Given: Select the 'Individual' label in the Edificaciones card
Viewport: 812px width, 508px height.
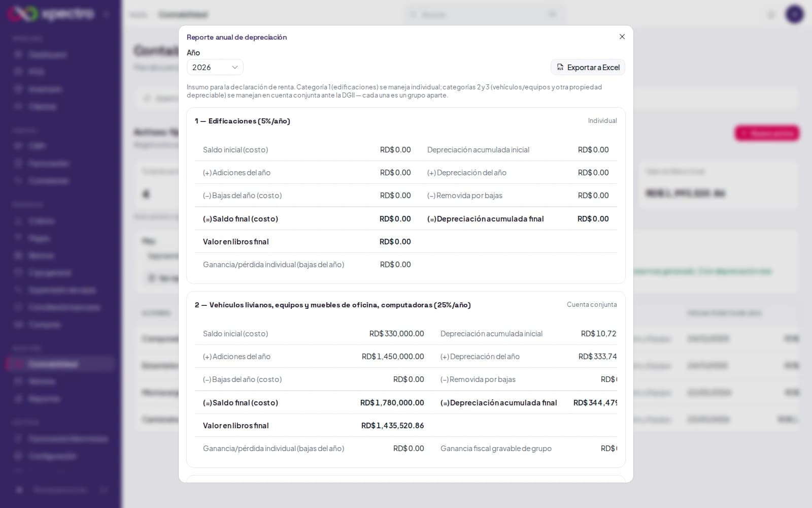Looking at the screenshot, I should pos(602,120).
